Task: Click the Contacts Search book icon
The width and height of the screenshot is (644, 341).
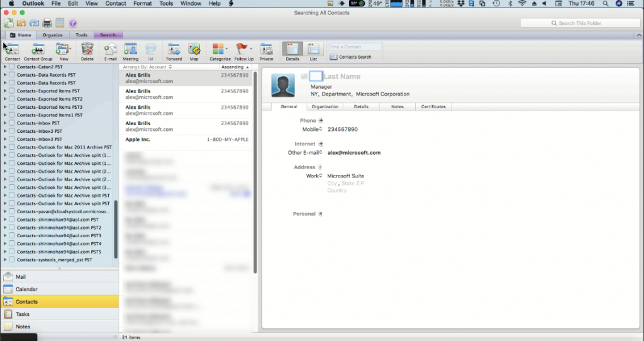Action: (333, 57)
